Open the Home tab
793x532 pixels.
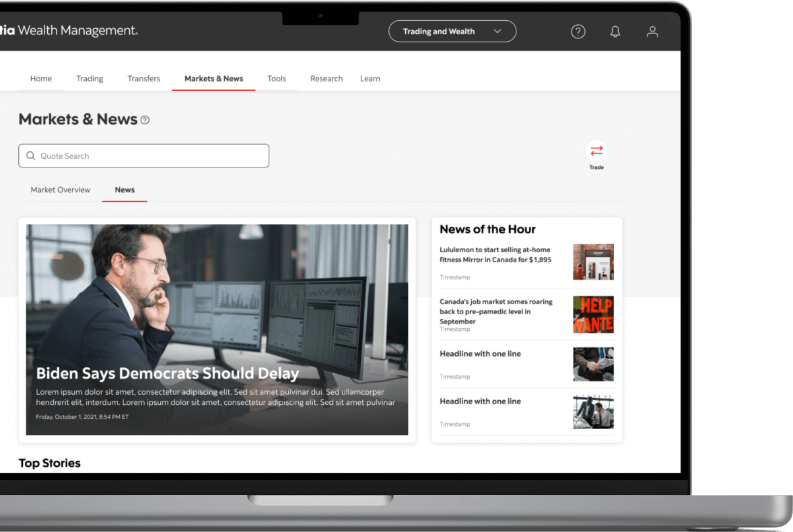[x=41, y=79]
